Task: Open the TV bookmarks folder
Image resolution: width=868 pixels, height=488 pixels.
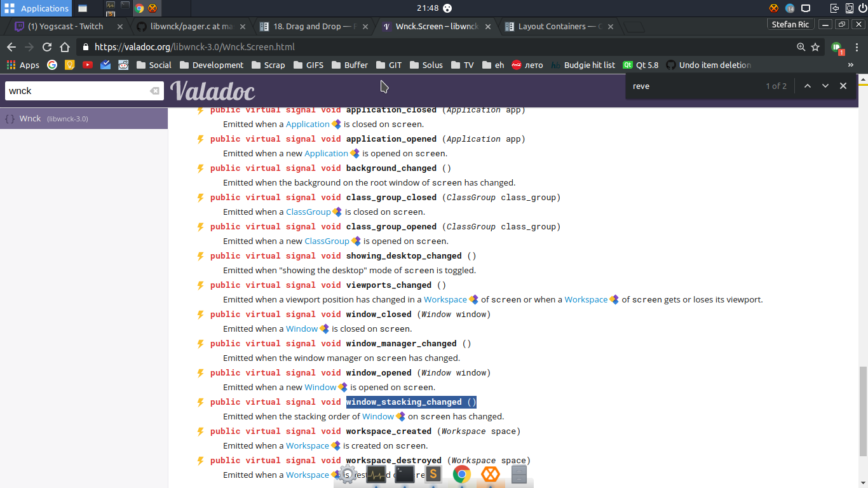Action: coord(463,65)
